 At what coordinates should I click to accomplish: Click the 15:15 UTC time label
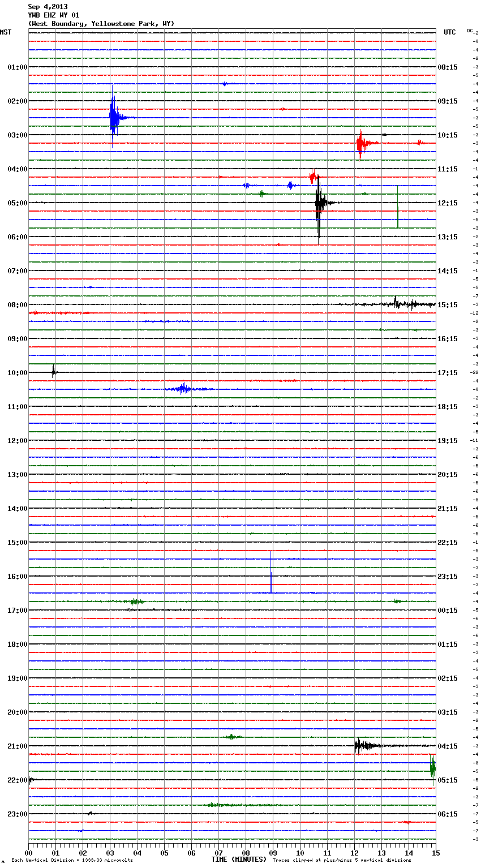(x=448, y=304)
